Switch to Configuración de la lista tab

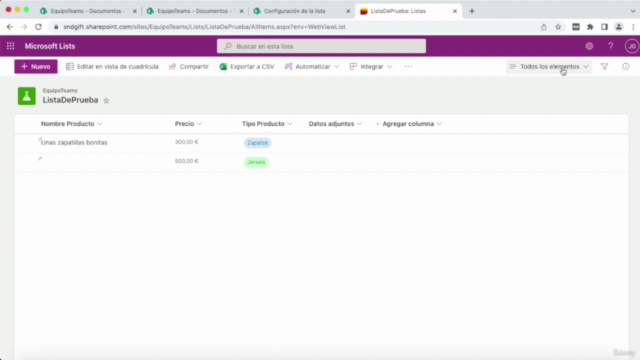[301, 11]
